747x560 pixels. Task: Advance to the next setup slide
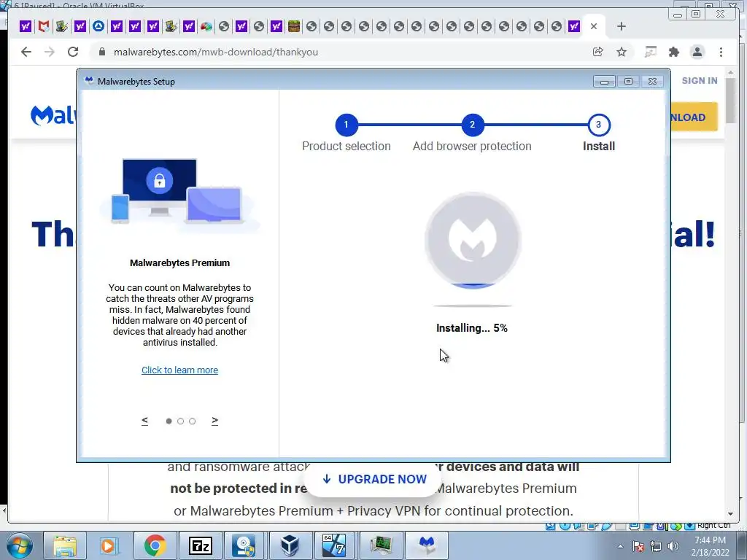(x=215, y=421)
